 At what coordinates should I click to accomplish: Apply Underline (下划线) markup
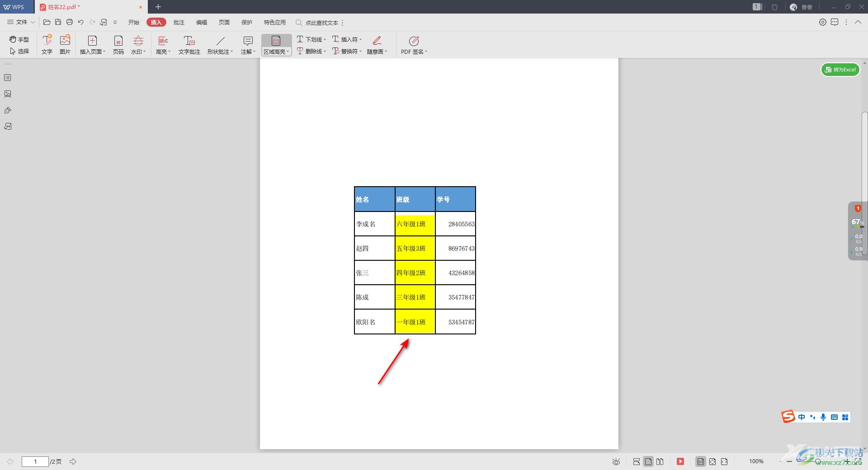pos(311,39)
